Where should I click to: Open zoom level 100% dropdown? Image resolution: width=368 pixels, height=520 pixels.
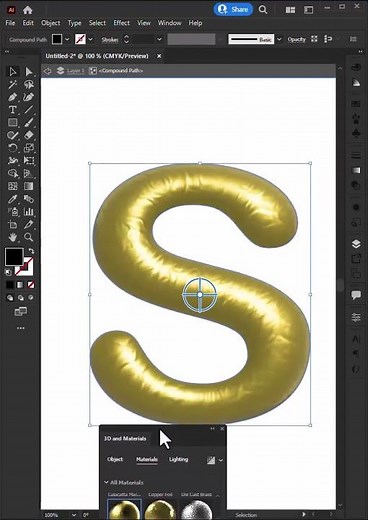(x=74, y=515)
